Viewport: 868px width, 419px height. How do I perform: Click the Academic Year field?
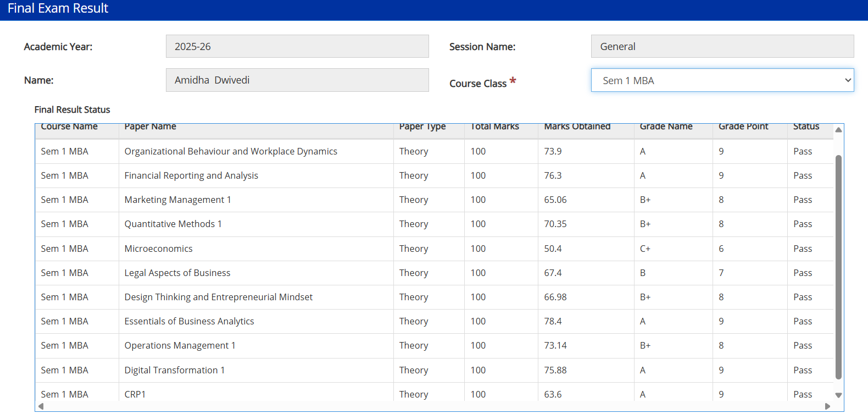(x=297, y=47)
